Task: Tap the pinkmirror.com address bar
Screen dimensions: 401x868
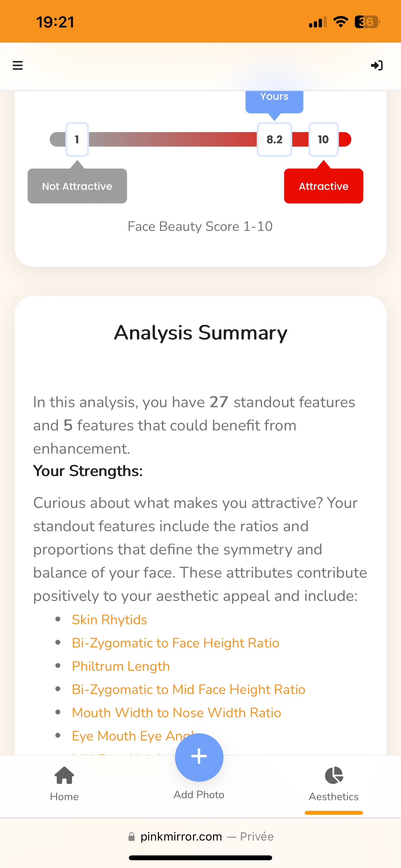Action: pyautogui.click(x=200, y=836)
